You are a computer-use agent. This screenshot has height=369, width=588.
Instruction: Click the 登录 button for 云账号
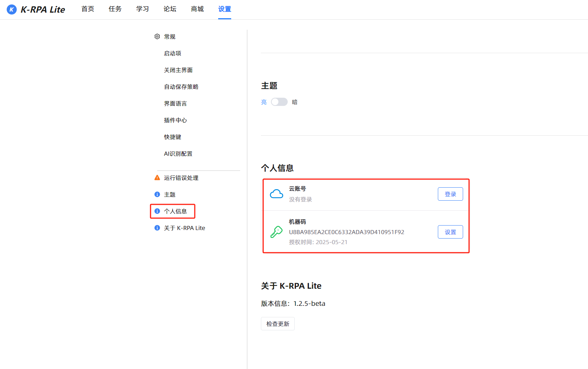click(x=450, y=194)
